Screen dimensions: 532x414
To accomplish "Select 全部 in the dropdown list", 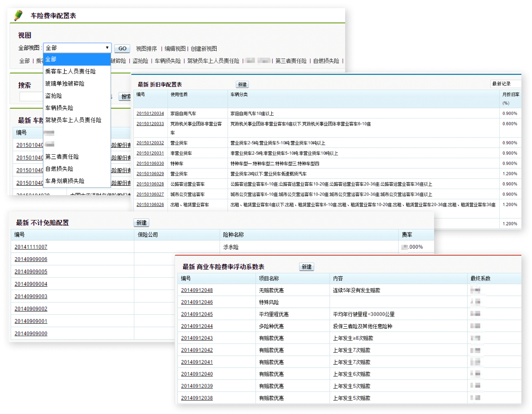I will [77, 59].
